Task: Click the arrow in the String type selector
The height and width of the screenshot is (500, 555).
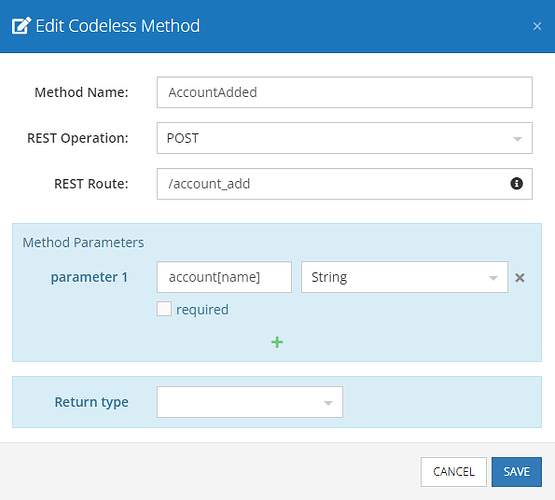Action: pos(493,278)
